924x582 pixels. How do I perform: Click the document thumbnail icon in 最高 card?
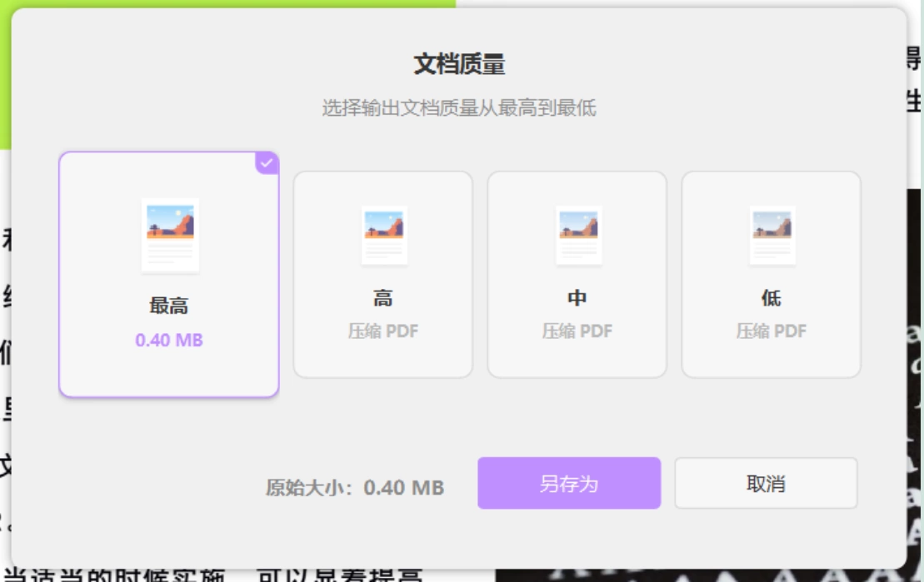click(170, 235)
